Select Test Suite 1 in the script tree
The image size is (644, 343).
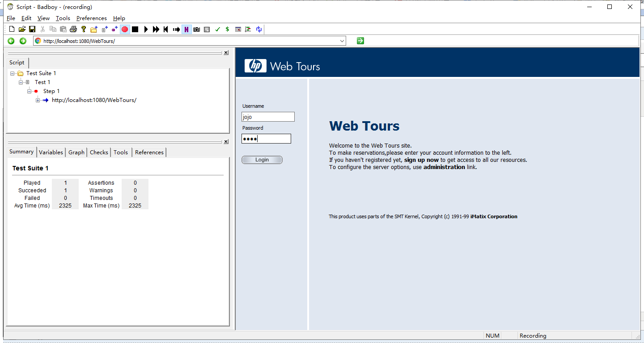[x=41, y=73]
